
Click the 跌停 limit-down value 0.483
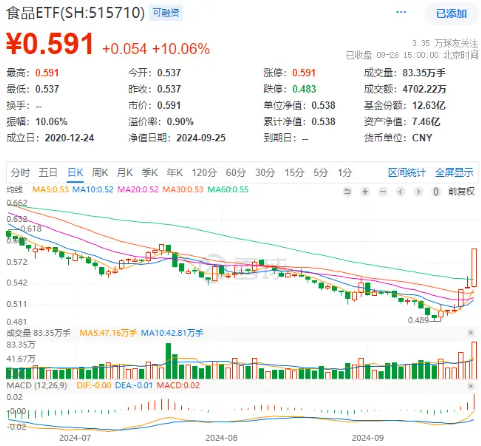pyautogui.click(x=304, y=89)
